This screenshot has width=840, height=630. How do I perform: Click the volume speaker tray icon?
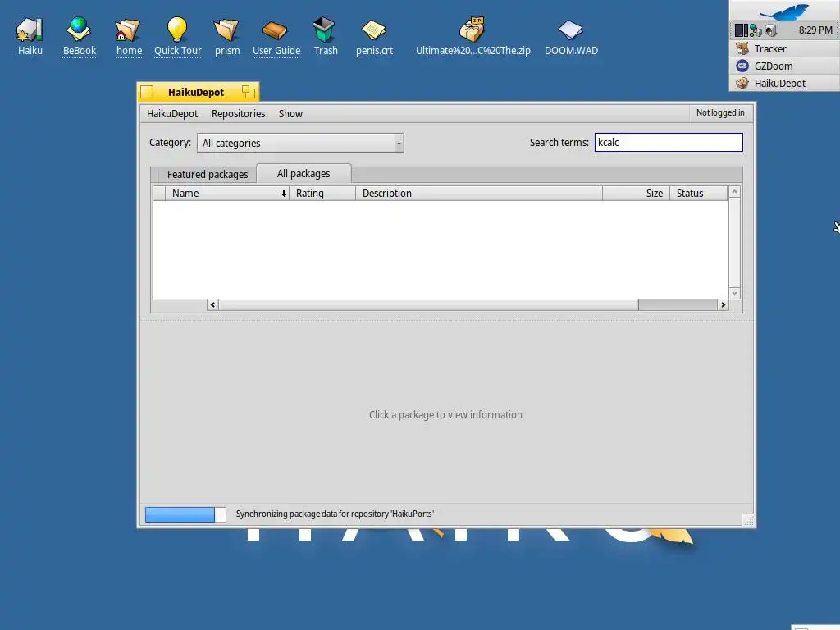(x=770, y=30)
